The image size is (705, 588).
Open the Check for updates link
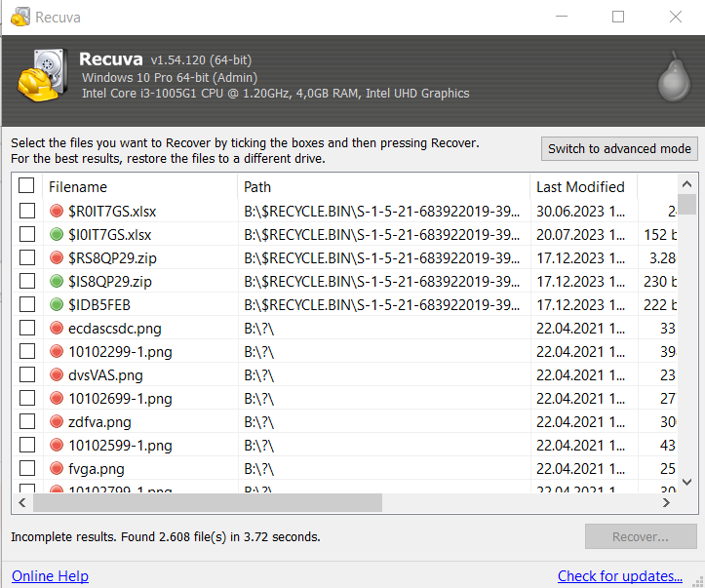pos(620,576)
